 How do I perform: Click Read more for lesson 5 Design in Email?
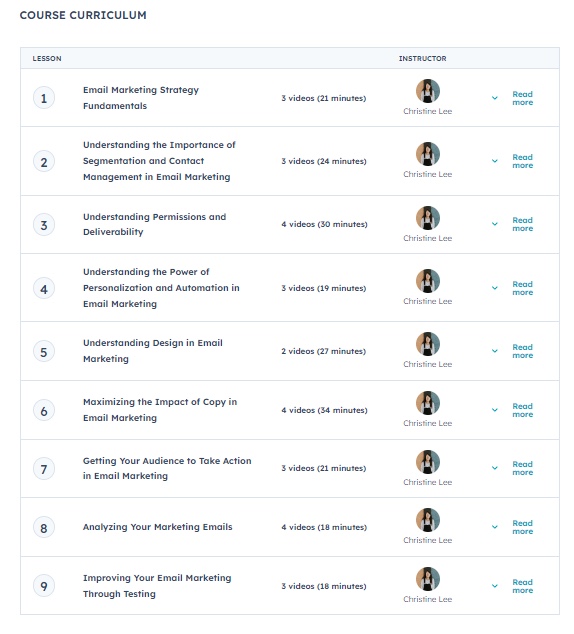[523, 351]
